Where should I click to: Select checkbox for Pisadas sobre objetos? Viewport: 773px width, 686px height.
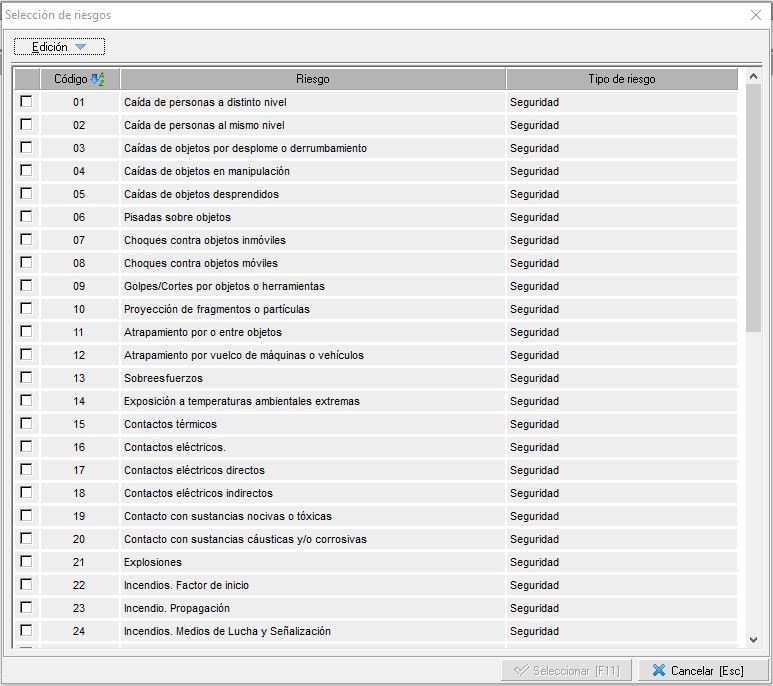[26, 217]
